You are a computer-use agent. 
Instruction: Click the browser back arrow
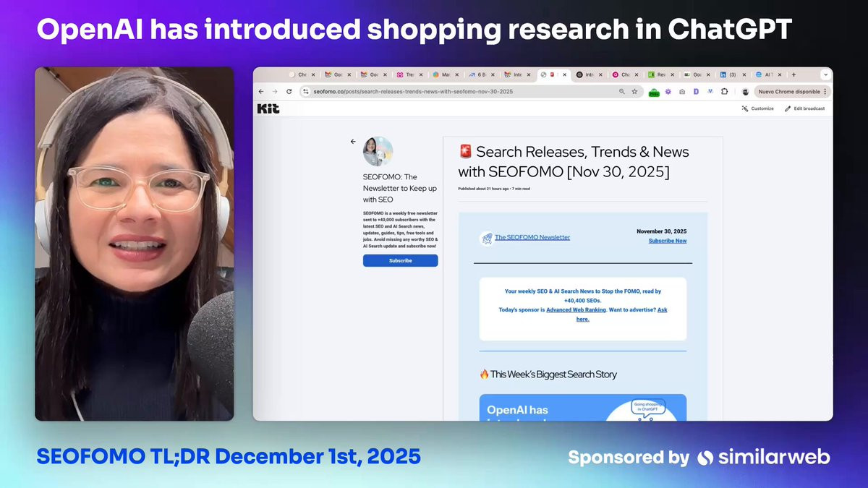[x=261, y=92]
